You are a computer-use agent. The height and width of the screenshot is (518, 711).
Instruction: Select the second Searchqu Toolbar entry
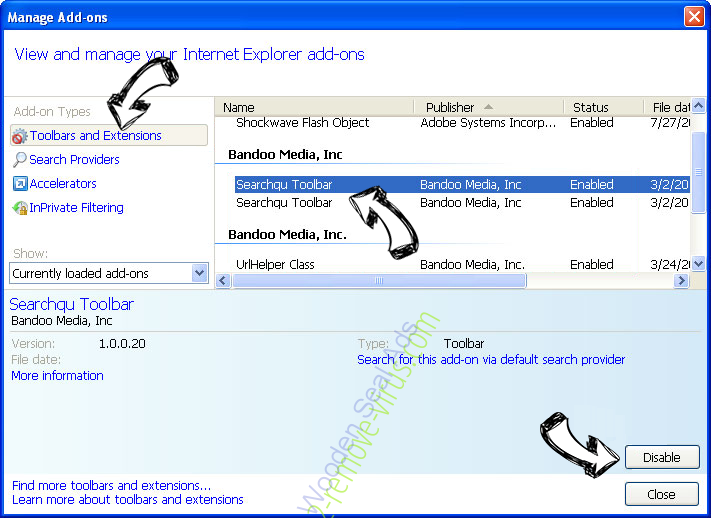(284, 203)
